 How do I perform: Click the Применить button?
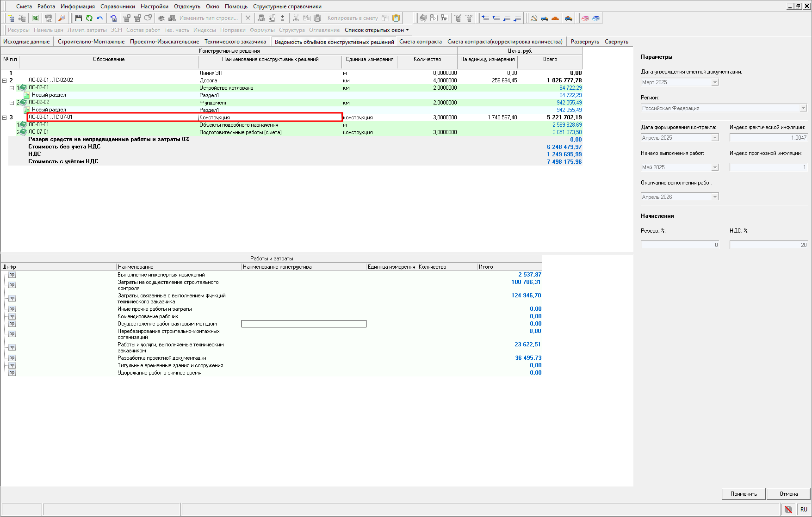[x=744, y=494]
